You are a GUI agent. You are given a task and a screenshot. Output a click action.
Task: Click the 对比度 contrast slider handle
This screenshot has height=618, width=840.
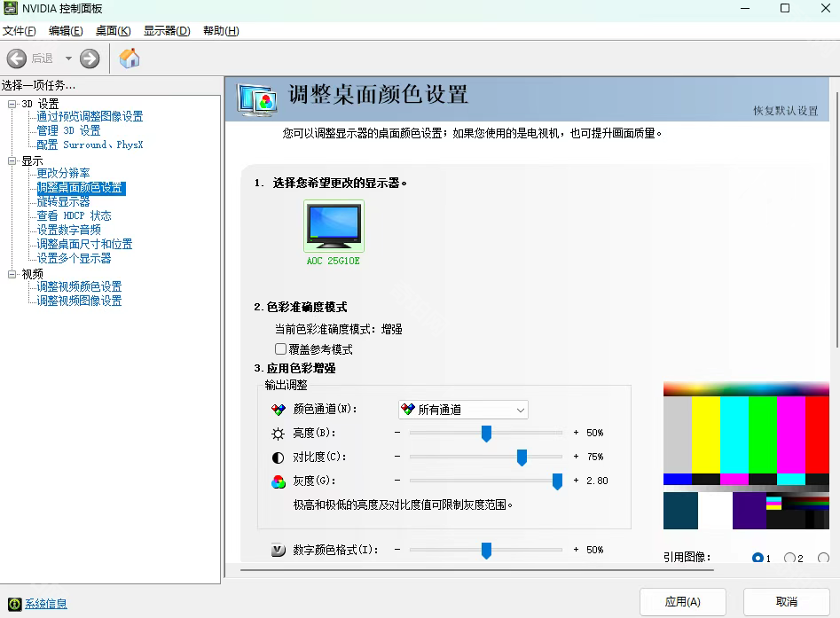click(522, 458)
